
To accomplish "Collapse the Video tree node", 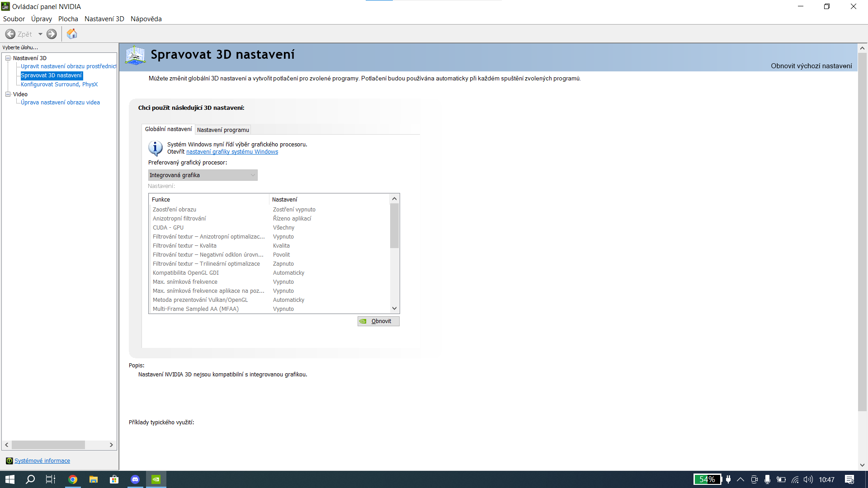I will tap(8, 94).
